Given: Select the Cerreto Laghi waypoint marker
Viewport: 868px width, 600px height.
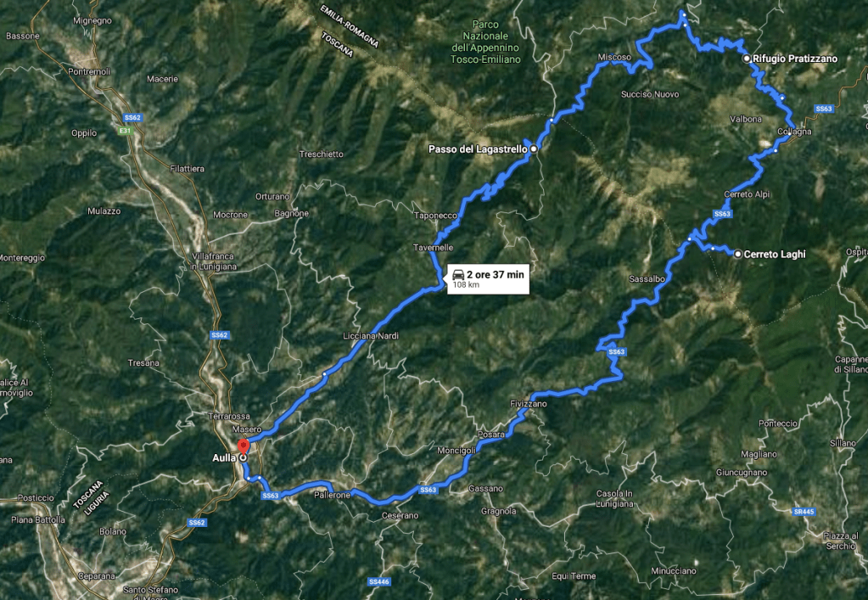Looking at the screenshot, I should coord(738,254).
